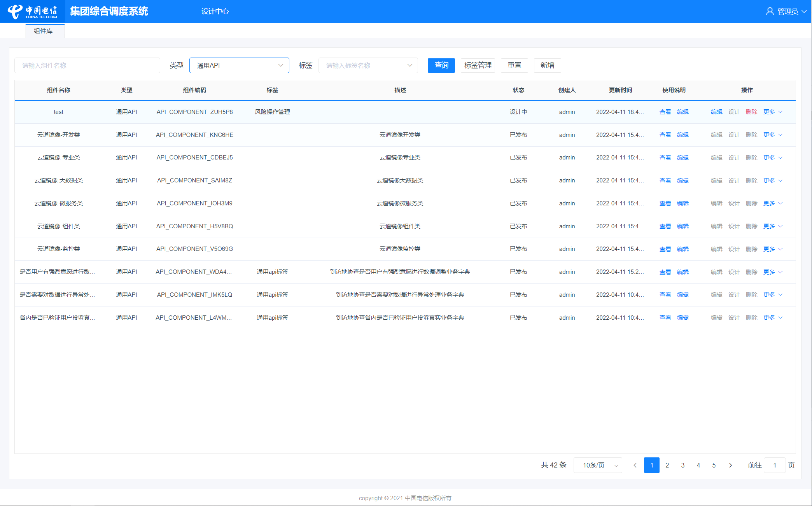Open the 10条/页 page size dropdown
The image size is (812, 506).
(x=598, y=465)
